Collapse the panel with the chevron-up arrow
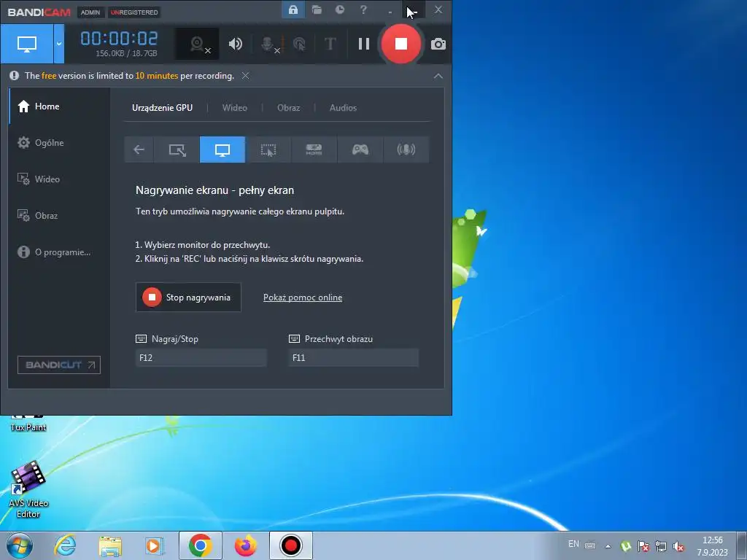The width and height of the screenshot is (747, 560). click(438, 76)
